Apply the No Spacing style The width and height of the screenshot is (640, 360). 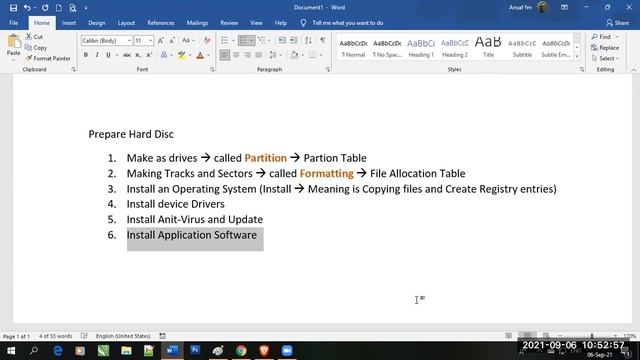point(387,48)
